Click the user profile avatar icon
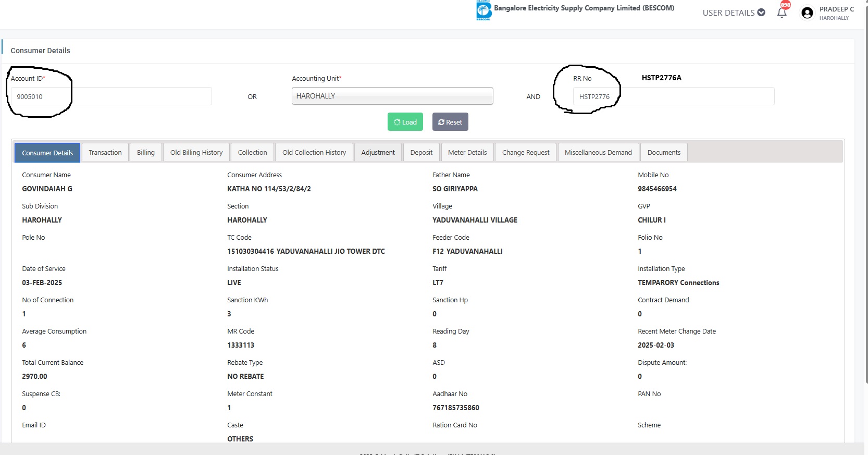Screen dimensions: 868x455 [807, 13]
